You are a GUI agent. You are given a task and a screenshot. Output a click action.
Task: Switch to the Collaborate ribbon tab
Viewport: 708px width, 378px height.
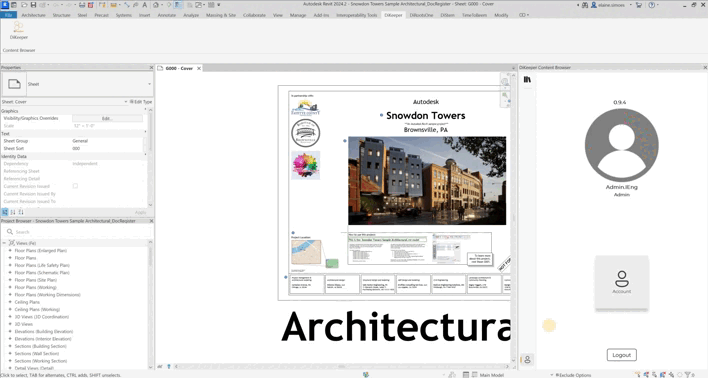(x=254, y=15)
